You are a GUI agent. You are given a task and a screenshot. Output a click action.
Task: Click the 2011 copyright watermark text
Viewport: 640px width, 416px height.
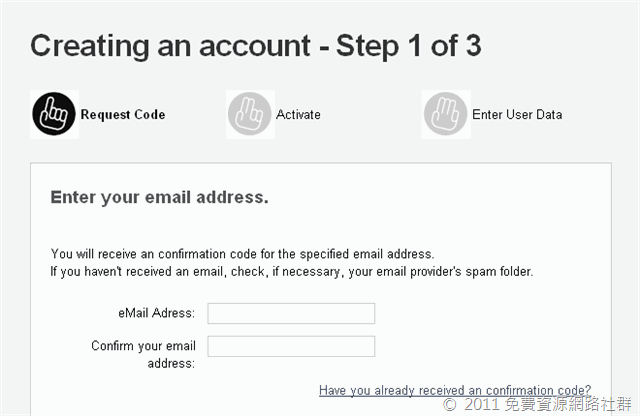click(537, 404)
